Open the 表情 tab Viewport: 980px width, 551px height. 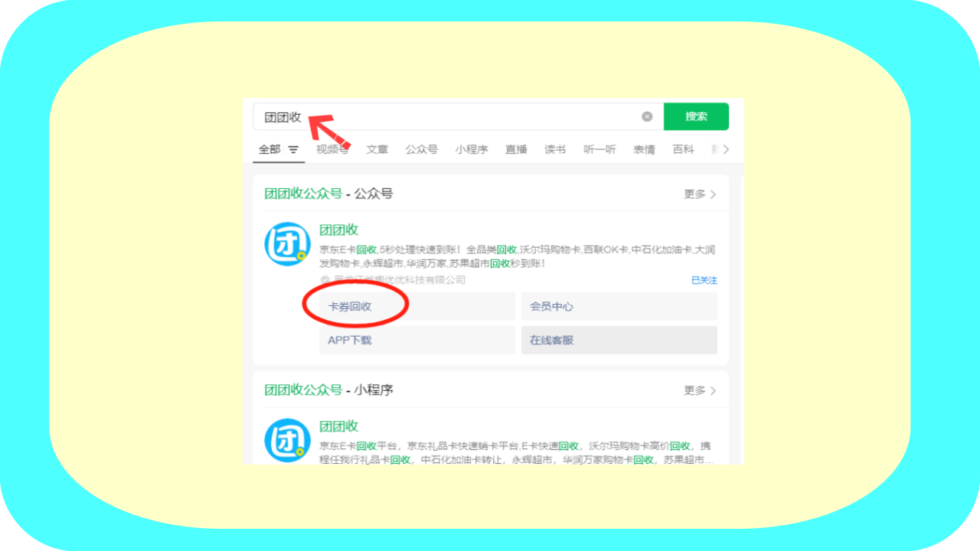click(x=644, y=150)
